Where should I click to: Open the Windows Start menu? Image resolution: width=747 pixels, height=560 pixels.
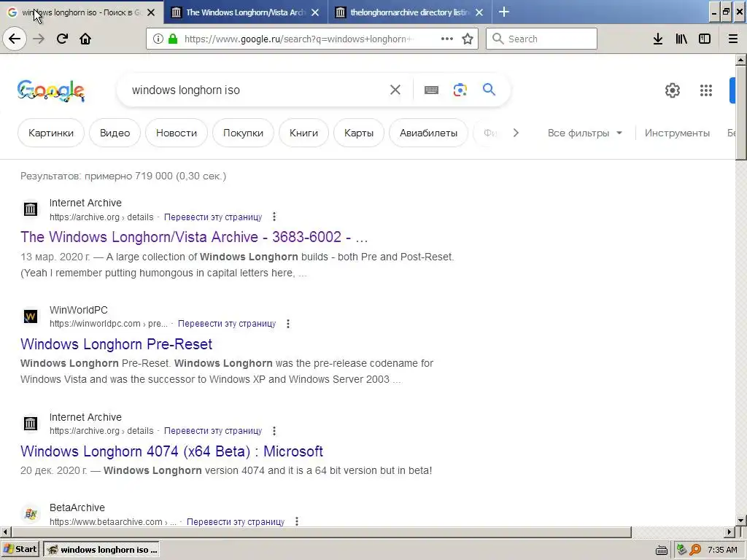click(20, 550)
